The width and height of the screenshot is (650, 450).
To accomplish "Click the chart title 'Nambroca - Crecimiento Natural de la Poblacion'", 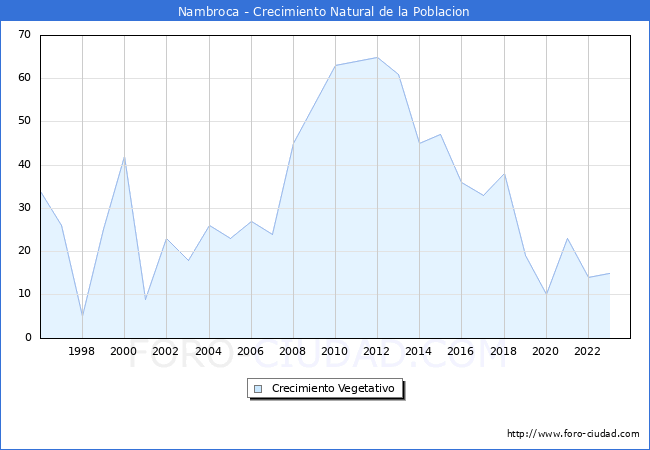I will (324, 11).
